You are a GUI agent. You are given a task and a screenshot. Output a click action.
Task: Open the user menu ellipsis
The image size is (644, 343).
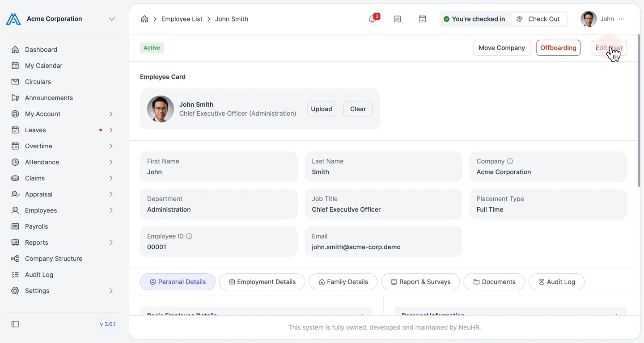pos(622,19)
